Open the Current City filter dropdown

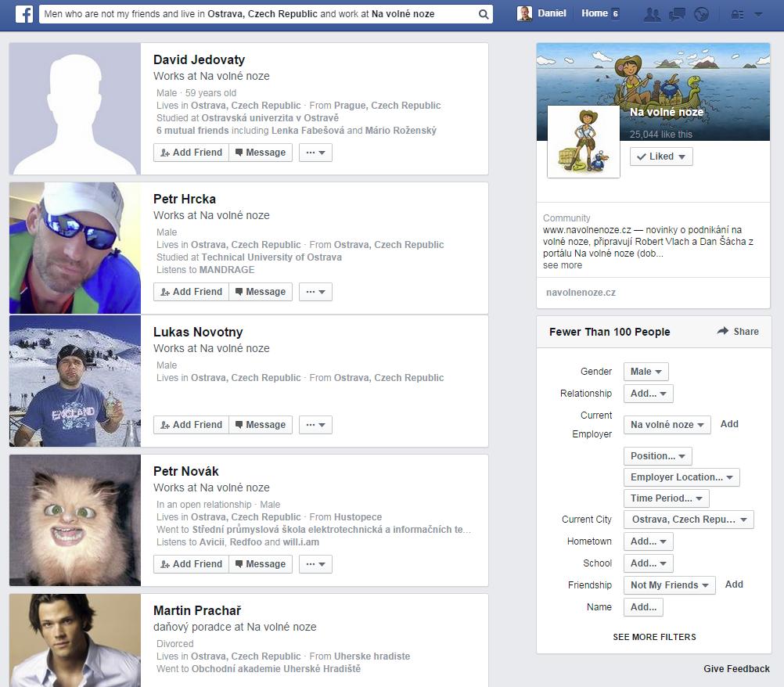tap(689, 520)
